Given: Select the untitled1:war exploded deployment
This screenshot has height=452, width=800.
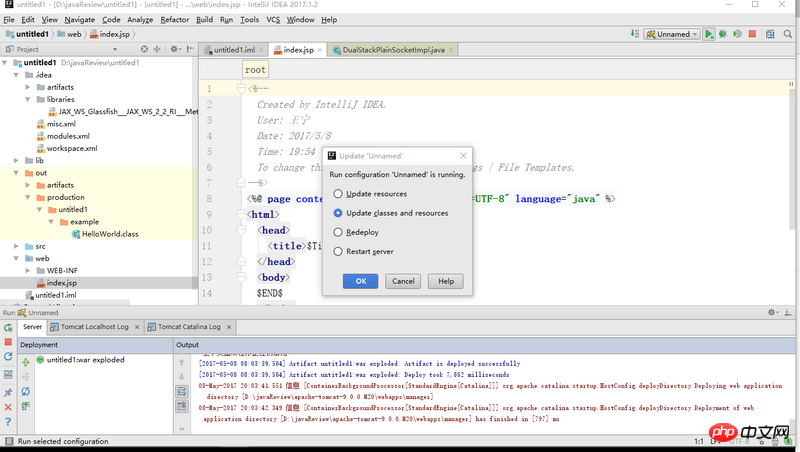Looking at the screenshot, I should 80,360.
